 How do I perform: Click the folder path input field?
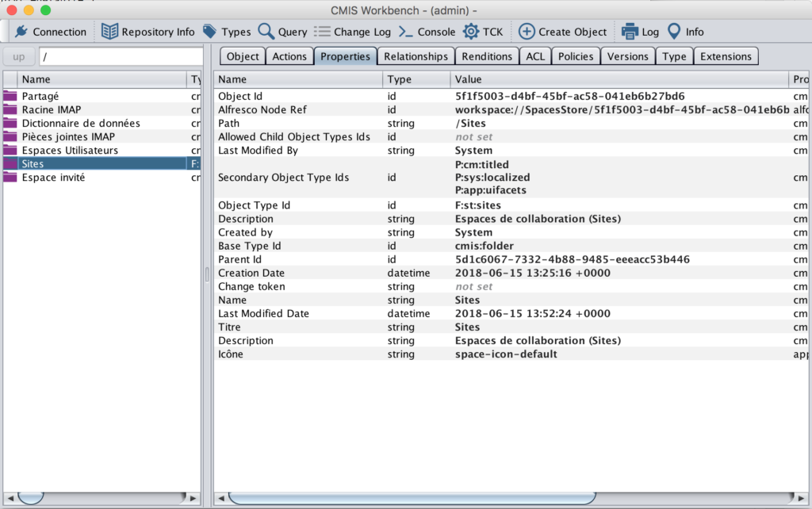coord(121,56)
